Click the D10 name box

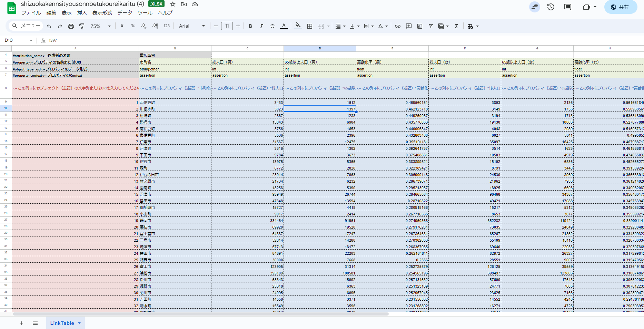(x=18, y=40)
